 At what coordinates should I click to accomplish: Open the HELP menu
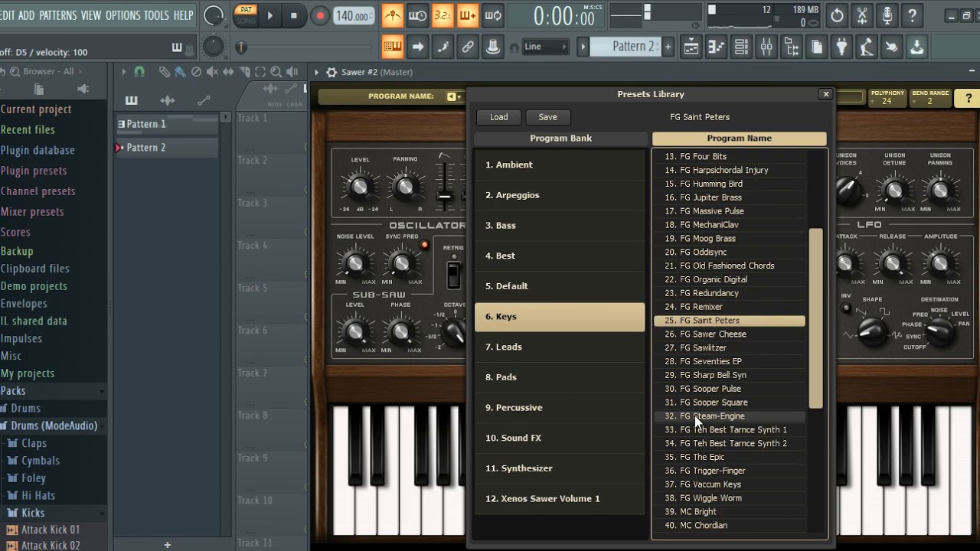tap(184, 15)
